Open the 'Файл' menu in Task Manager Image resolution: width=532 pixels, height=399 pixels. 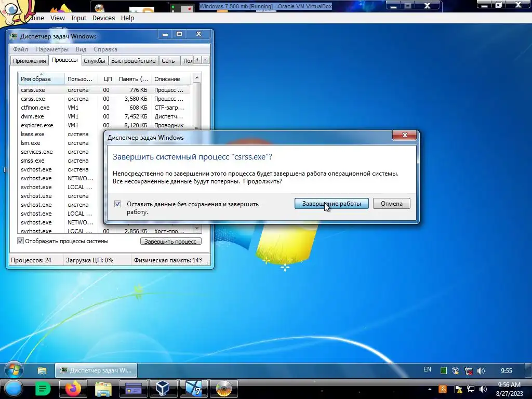point(20,49)
